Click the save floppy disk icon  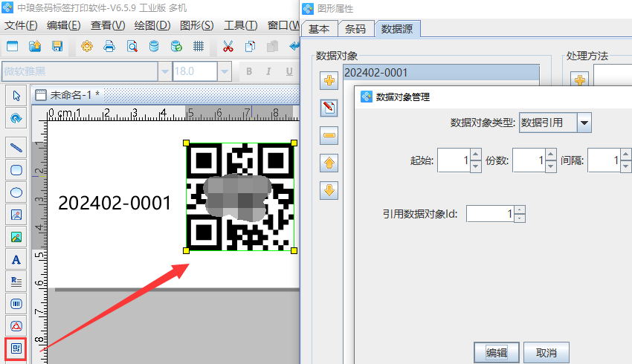coord(57,46)
